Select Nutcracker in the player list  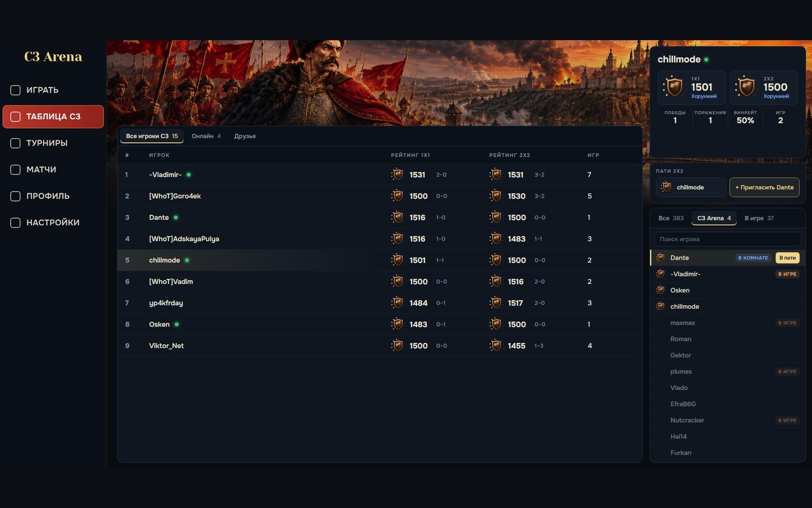point(727,420)
